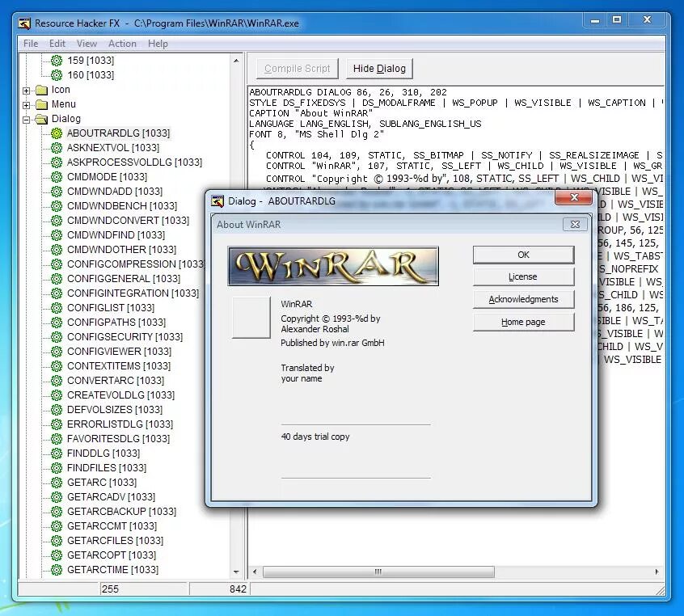Open the Edit menu
This screenshot has height=616, width=684.
[x=57, y=44]
